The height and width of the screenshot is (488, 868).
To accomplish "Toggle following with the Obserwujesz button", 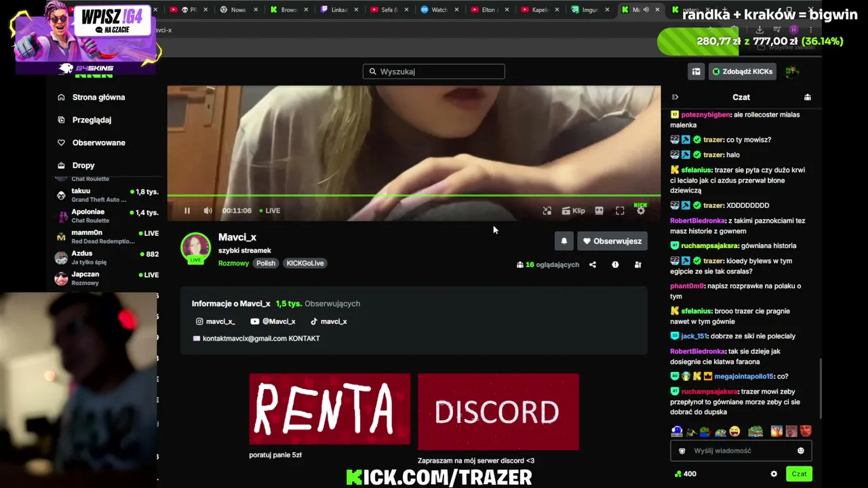I will pos(612,241).
